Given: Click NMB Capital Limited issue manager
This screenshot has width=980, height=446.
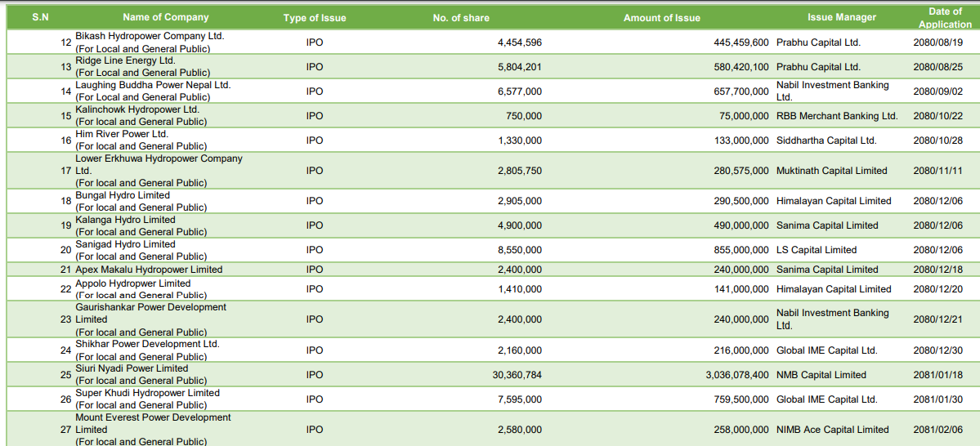Looking at the screenshot, I should click(821, 375).
